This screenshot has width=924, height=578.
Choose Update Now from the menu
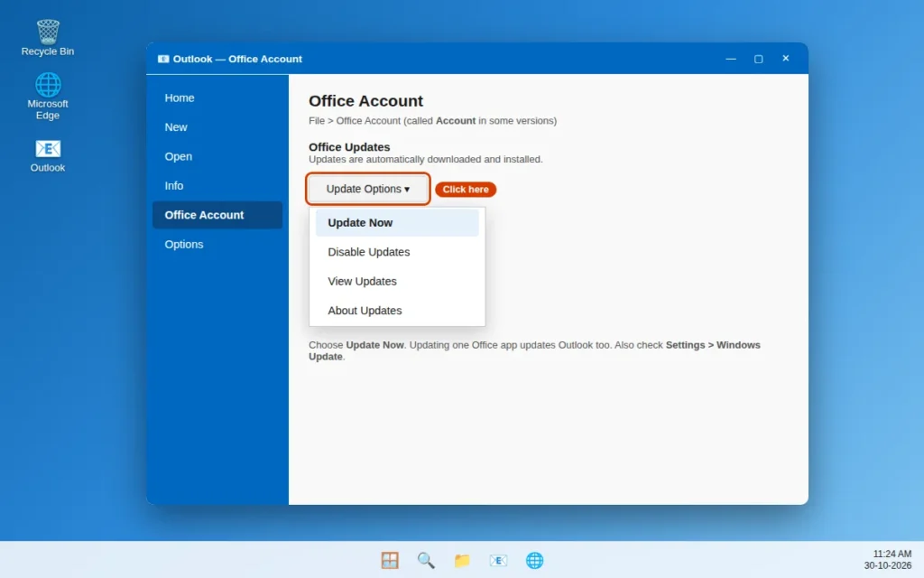pos(397,223)
